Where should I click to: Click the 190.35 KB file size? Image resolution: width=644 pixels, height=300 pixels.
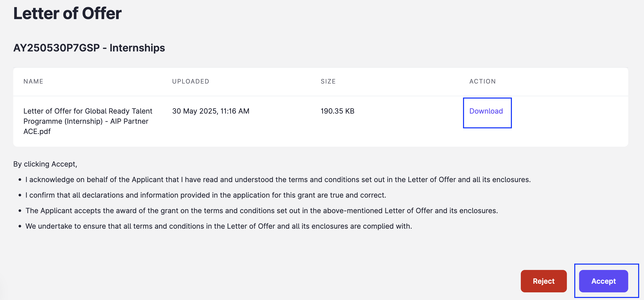click(338, 111)
